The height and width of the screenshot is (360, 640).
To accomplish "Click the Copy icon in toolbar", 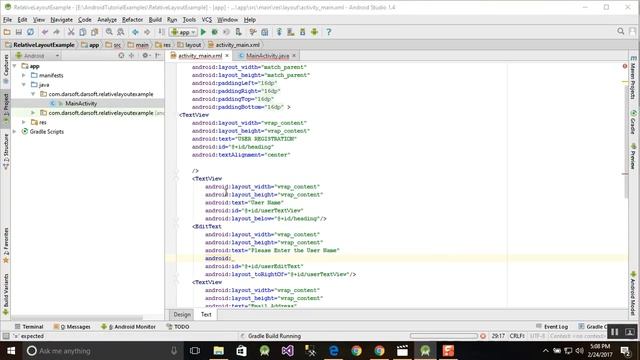I will coord(83,32).
